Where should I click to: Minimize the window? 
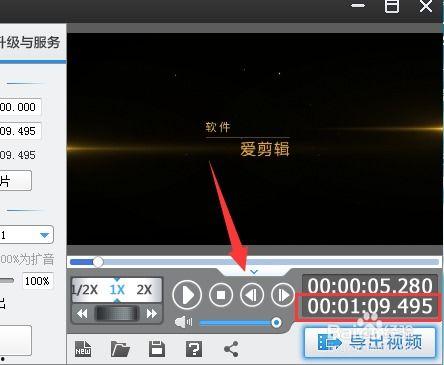358,6
